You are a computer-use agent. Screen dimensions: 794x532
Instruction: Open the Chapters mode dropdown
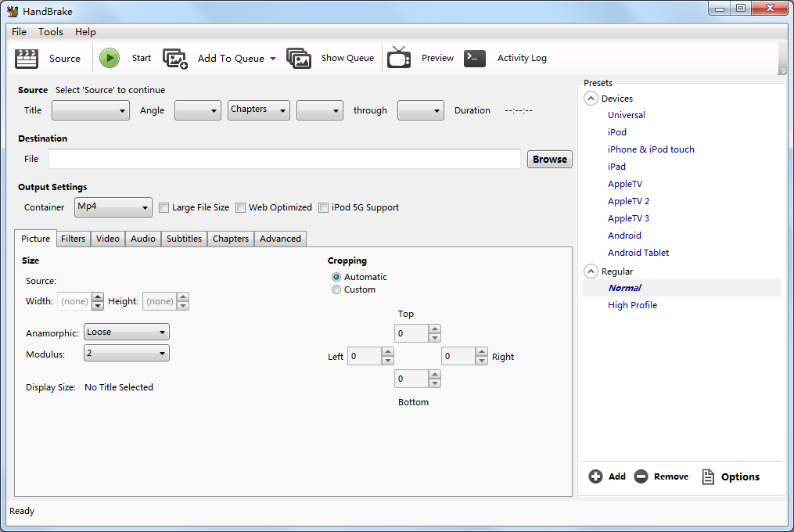(259, 110)
